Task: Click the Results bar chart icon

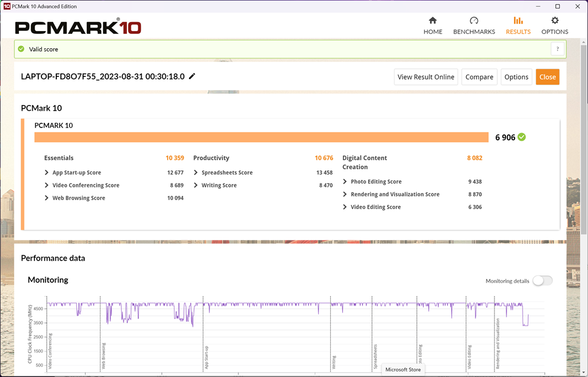Action: [518, 21]
